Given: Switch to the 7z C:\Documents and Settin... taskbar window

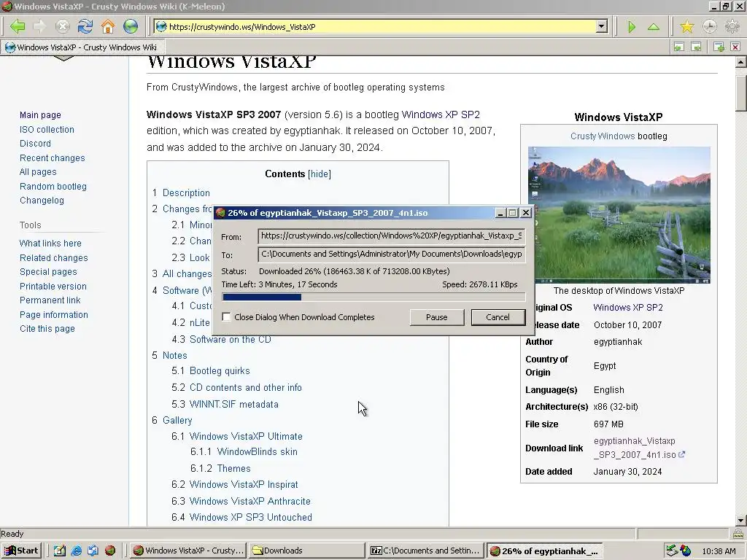Looking at the screenshot, I should click(x=426, y=551).
